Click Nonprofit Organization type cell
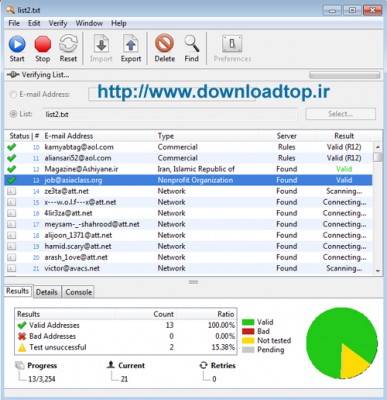This screenshot has width=387, height=400. coord(195,180)
